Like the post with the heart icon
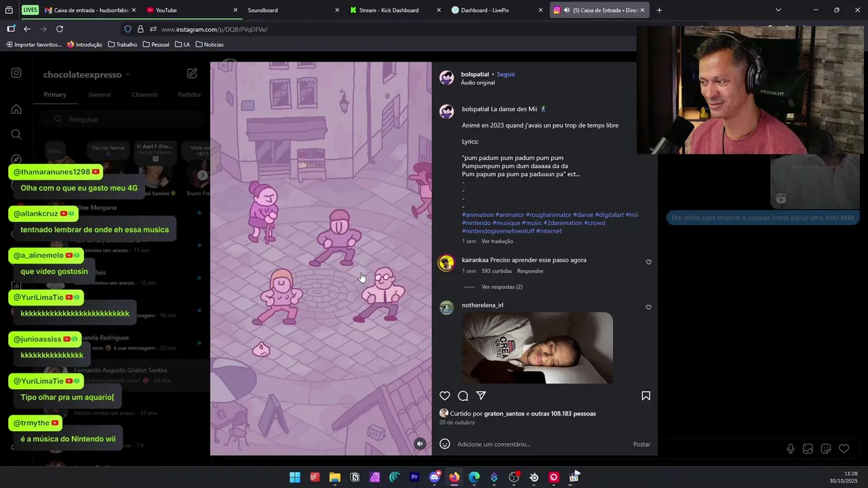The height and width of the screenshot is (488, 868). click(x=445, y=396)
